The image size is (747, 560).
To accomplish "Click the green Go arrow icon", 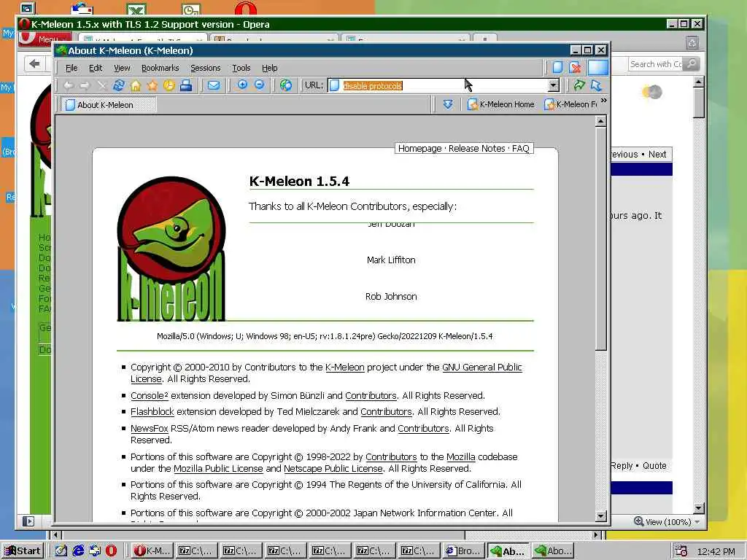I will pyautogui.click(x=578, y=85).
